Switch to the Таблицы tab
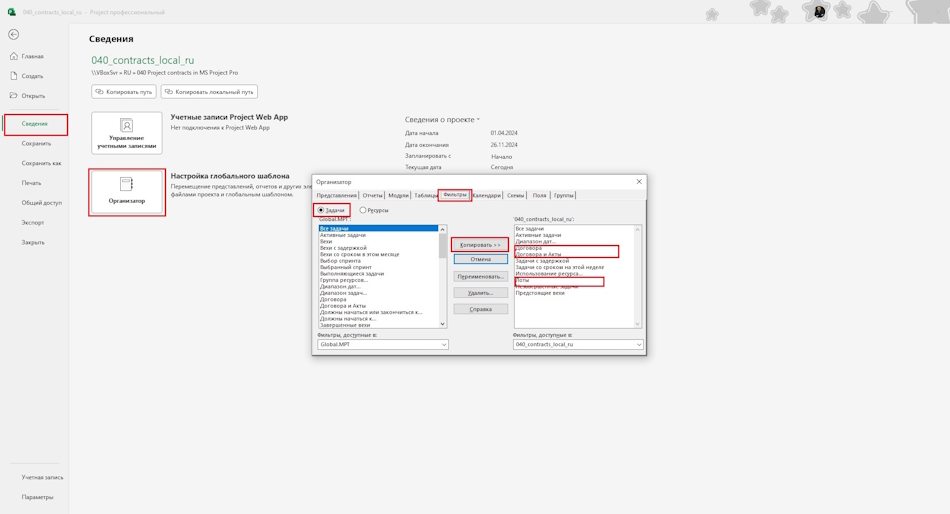 (425, 195)
